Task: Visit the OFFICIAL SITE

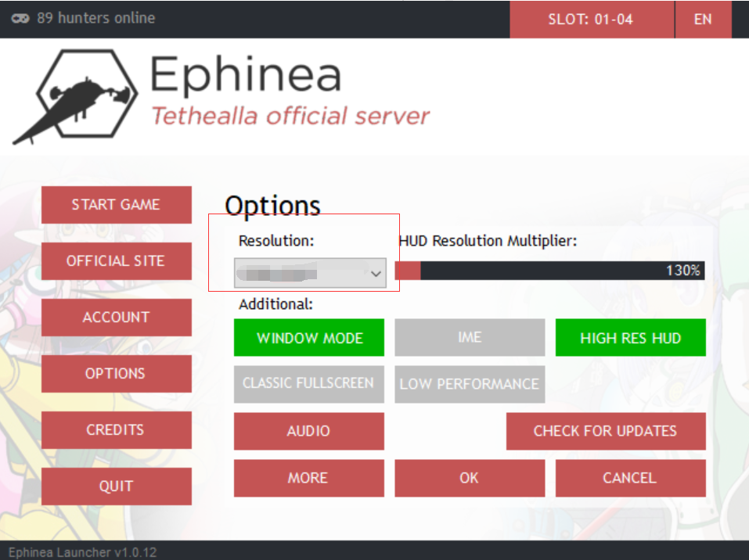Action: [x=116, y=261]
